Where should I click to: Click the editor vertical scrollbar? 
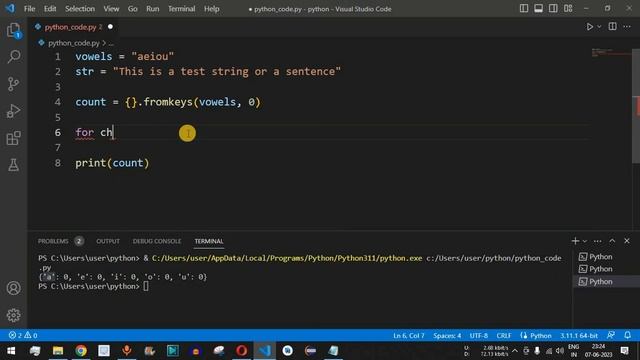636,106
